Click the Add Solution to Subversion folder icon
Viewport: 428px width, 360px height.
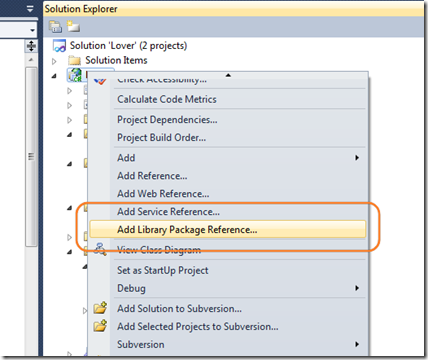pos(100,308)
